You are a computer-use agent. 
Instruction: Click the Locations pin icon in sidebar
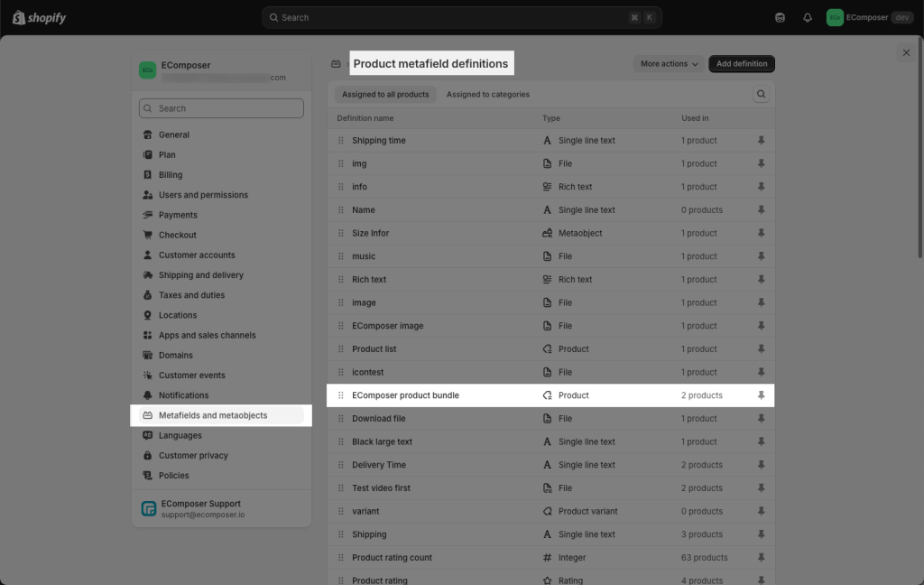[x=148, y=315]
